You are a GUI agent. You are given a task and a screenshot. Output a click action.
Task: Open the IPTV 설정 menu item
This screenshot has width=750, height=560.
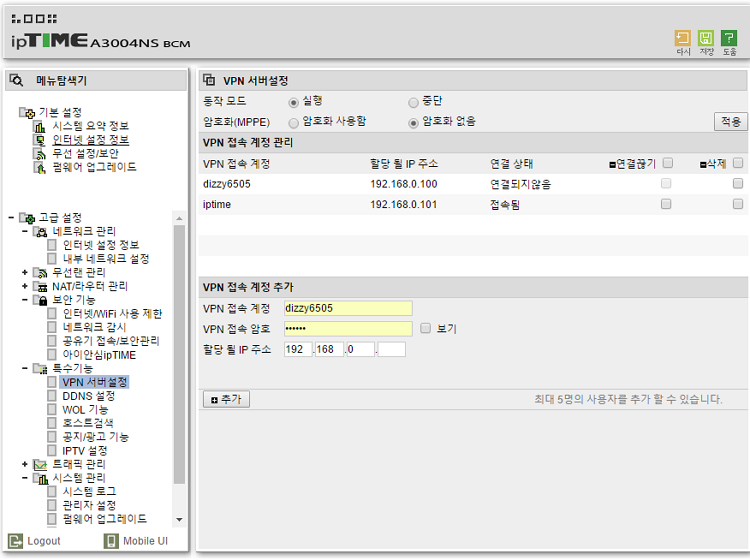pyautogui.click(x=85, y=451)
